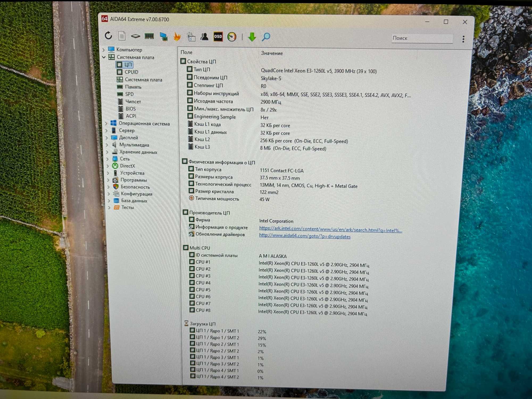Expand the Мультимедиа tree node

[107, 145]
